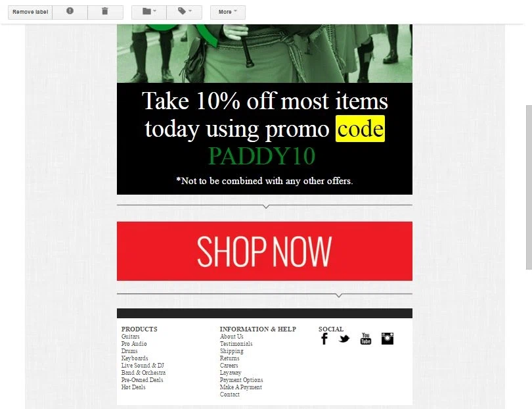Screen dimensions: 532x409
Task: Click the Remove label button
Action: pos(30,12)
